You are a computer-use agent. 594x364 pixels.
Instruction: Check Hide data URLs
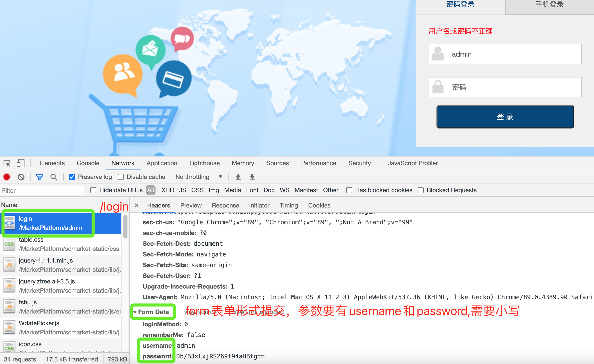click(x=93, y=190)
